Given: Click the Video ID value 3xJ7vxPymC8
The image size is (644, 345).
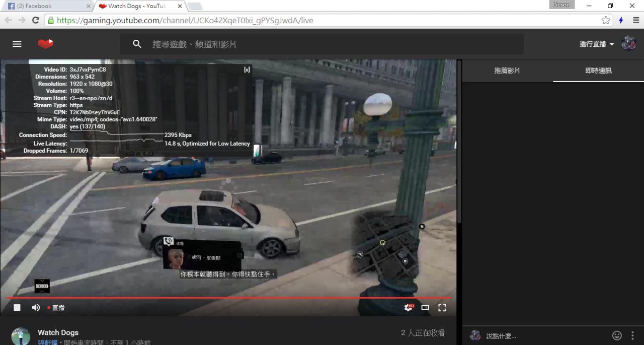Looking at the screenshot, I should point(88,70).
